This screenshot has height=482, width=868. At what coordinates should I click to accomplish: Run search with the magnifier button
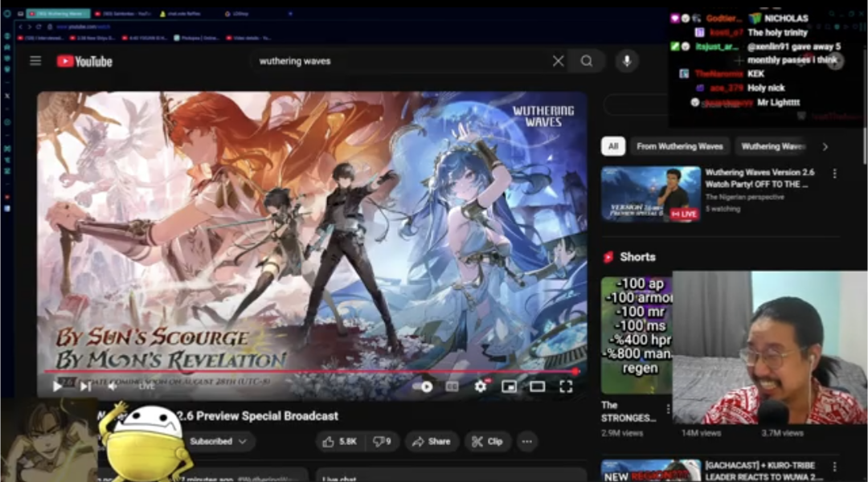586,61
